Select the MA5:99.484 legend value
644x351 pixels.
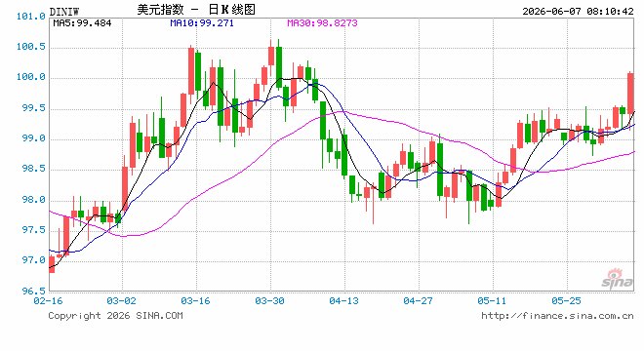click(82, 23)
